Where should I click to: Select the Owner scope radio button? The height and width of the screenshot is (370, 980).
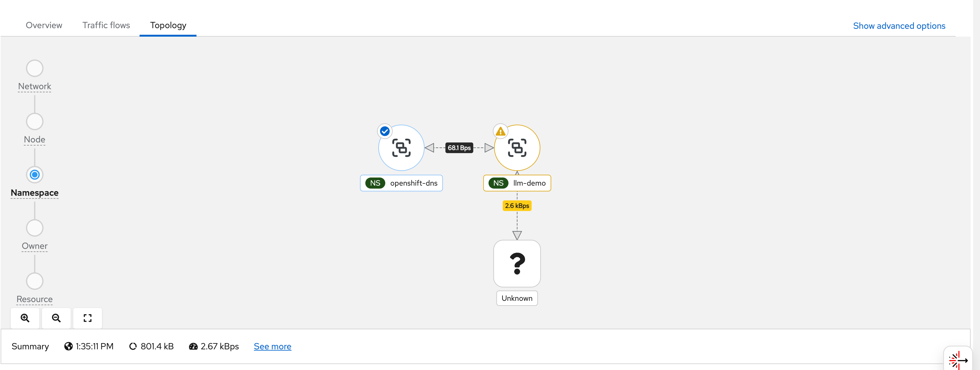pyautogui.click(x=35, y=228)
